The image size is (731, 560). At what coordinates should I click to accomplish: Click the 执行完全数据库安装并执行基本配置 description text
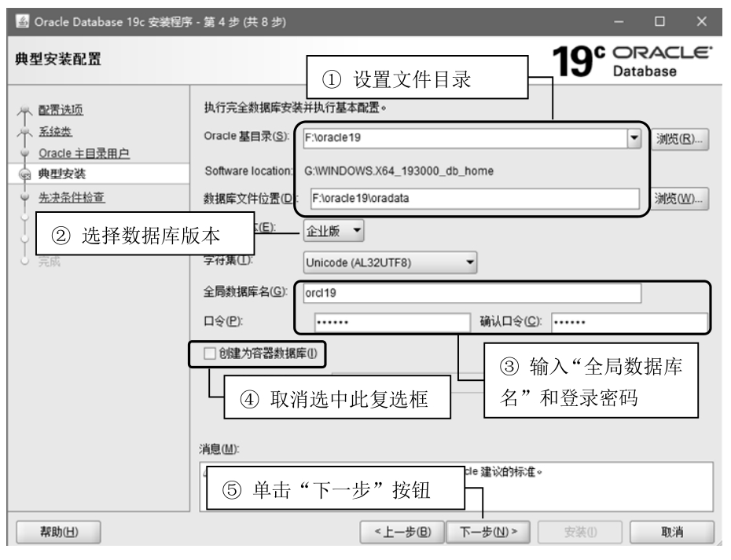pos(295,108)
